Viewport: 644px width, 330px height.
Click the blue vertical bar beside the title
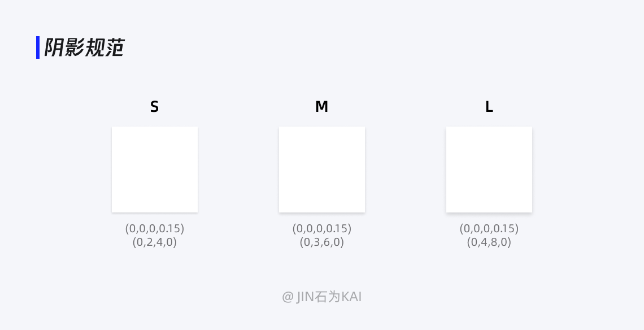[38, 47]
